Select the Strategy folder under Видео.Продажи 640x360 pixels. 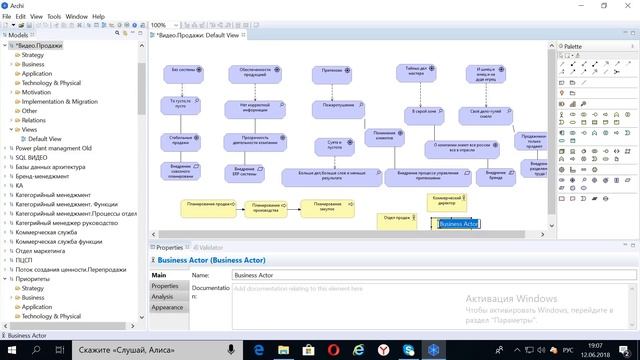point(32,55)
